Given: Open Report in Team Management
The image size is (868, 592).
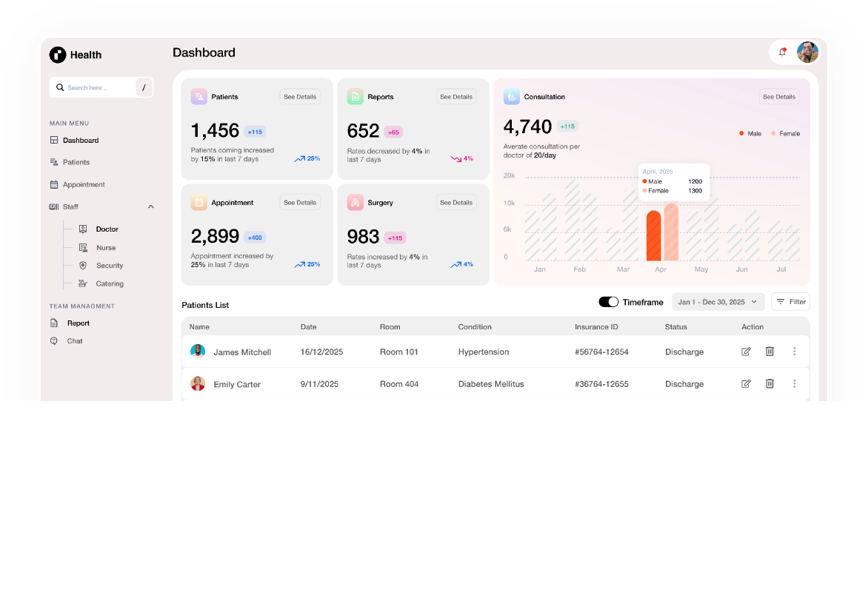Looking at the screenshot, I should point(78,323).
